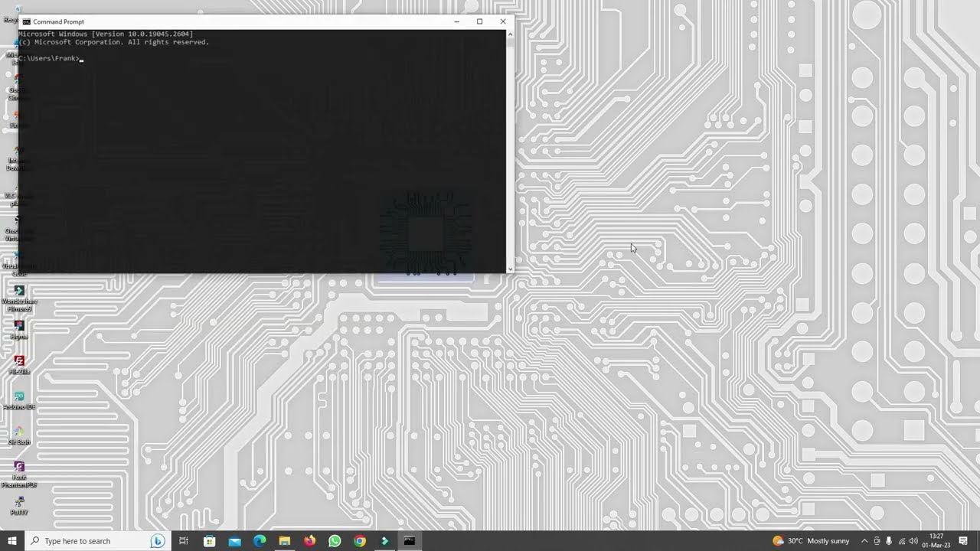Click the microphone tray icon

(x=889, y=541)
